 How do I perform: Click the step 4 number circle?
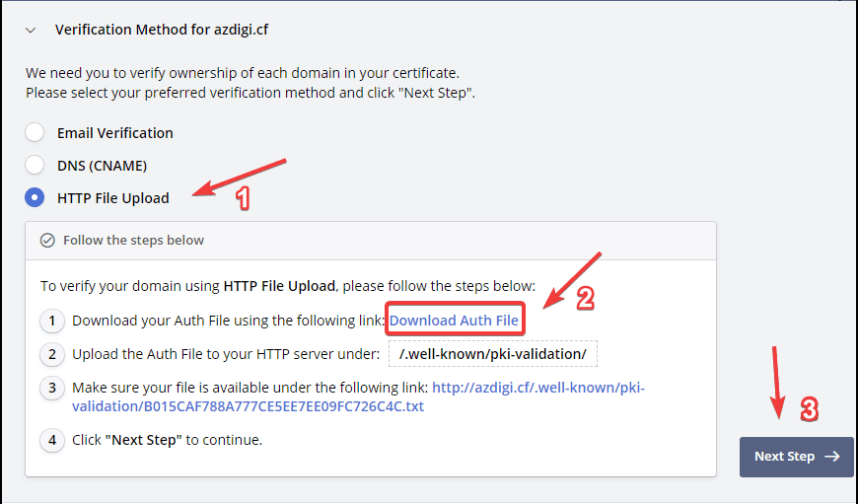point(52,440)
